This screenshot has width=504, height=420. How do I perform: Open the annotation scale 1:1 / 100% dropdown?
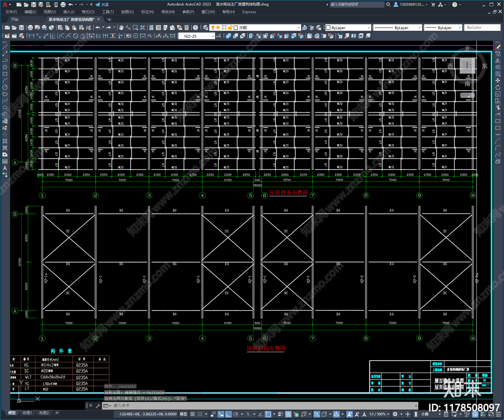click(x=380, y=414)
